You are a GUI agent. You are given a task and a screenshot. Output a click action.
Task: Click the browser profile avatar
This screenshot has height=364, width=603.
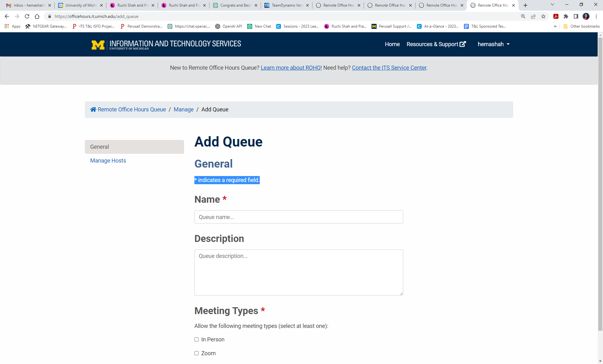pos(586,16)
